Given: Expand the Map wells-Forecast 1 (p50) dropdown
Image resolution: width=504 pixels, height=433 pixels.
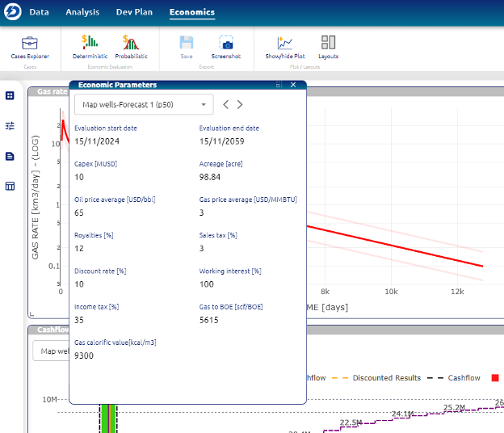Looking at the screenshot, I should [x=144, y=104].
